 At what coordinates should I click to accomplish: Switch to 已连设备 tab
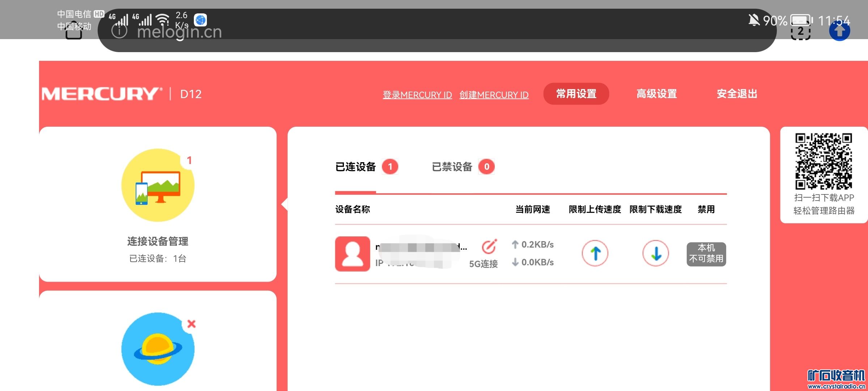(356, 167)
